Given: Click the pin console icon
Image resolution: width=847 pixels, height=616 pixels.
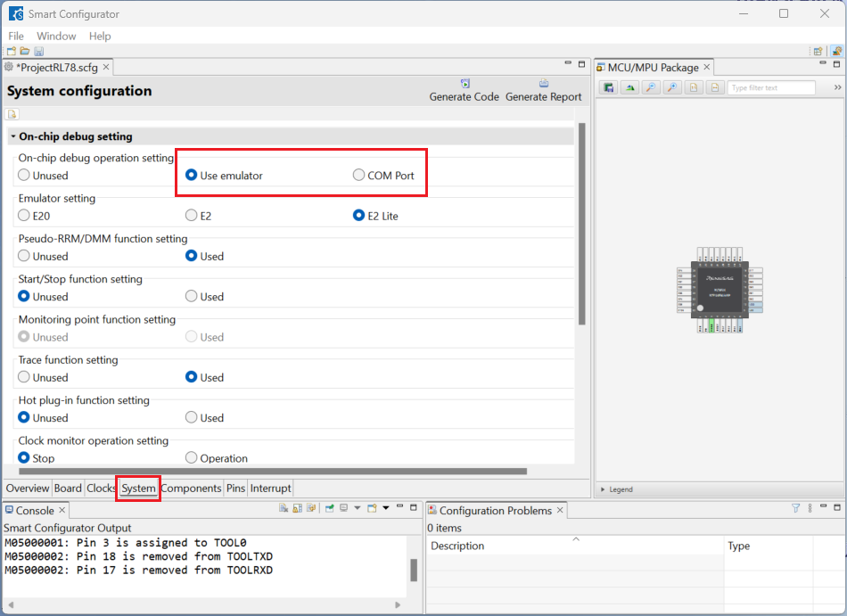Looking at the screenshot, I should [x=330, y=508].
